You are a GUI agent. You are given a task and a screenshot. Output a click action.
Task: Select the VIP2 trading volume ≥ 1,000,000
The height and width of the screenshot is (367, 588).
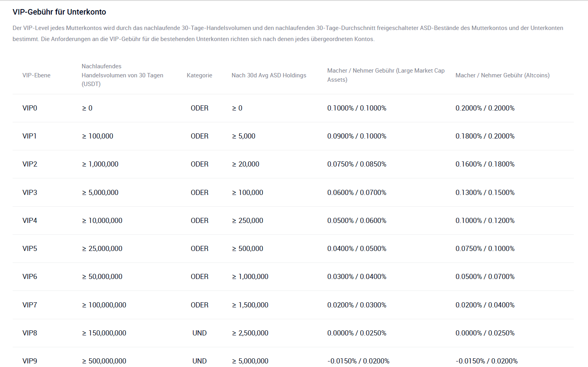(100, 164)
